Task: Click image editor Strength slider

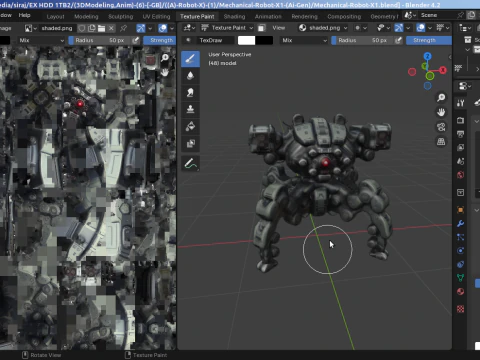Action: pyautogui.click(x=160, y=40)
